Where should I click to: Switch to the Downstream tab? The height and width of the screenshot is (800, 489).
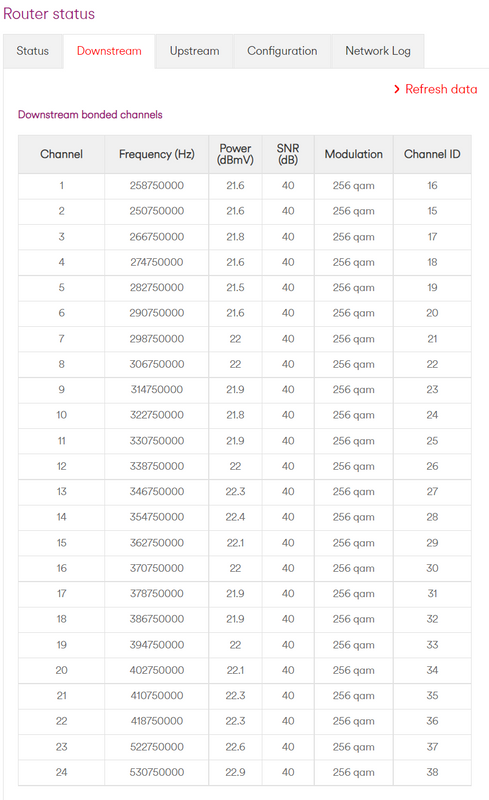(x=109, y=51)
